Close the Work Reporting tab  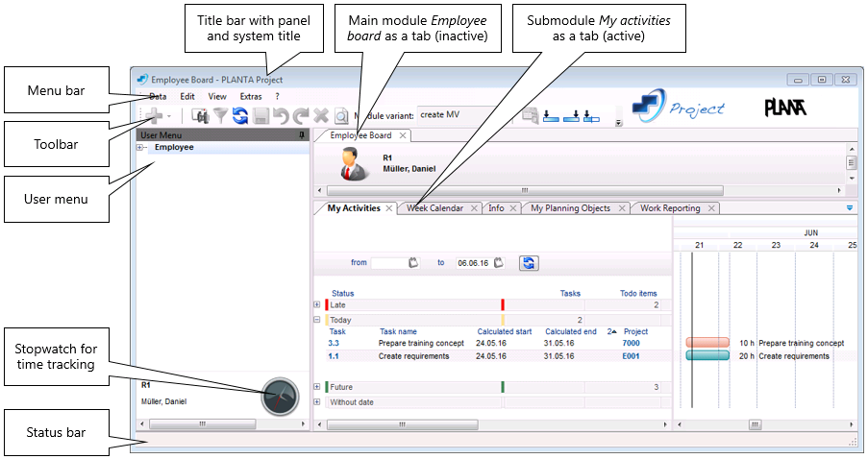click(x=711, y=208)
